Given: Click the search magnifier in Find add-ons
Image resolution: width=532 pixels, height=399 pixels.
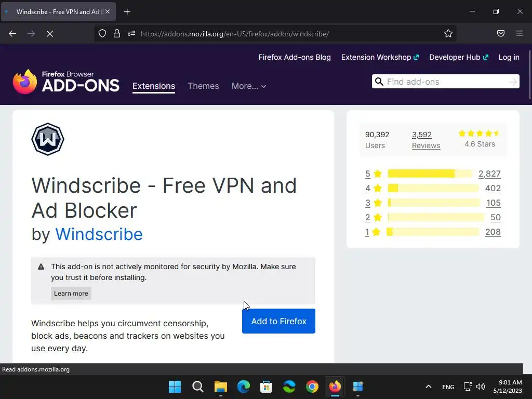Looking at the screenshot, I should pyautogui.click(x=379, y=82).
